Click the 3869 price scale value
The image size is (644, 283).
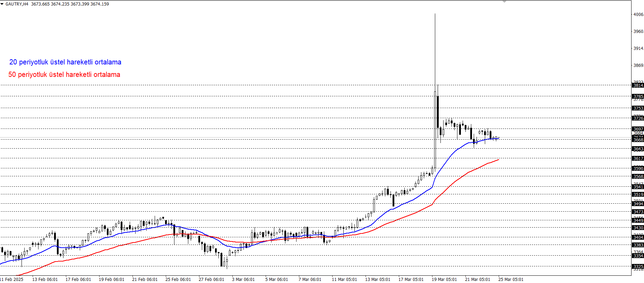[x=638, y=65]
